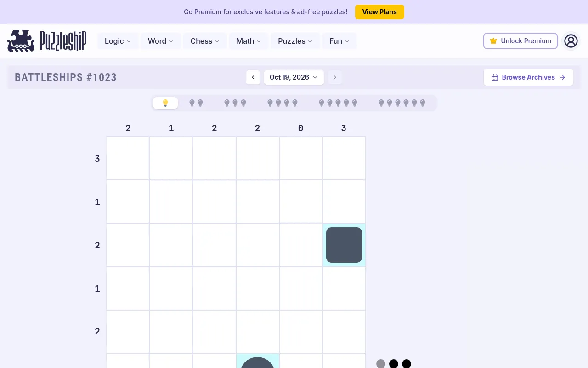Click the top-left grid cell in the row labeled 3
Viewport: 588px width, 368px height.
point(128,158)
